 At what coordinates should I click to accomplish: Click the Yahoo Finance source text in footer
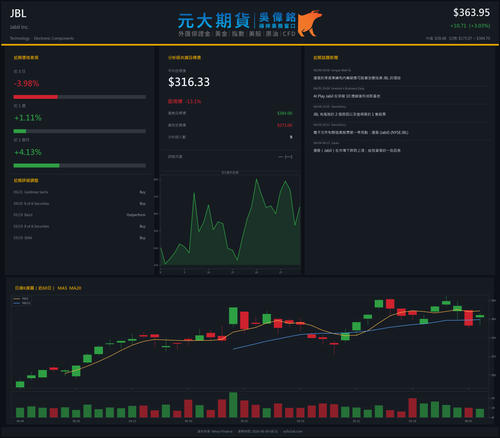[222, 431]
